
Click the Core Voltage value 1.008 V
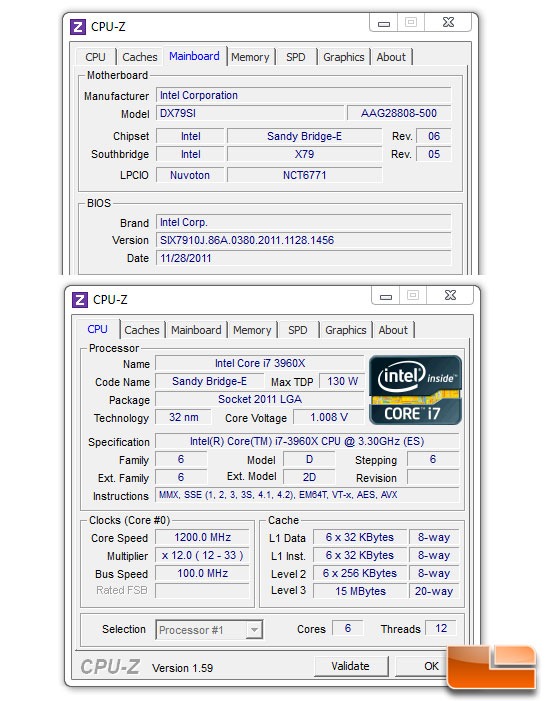click(329, 417)
